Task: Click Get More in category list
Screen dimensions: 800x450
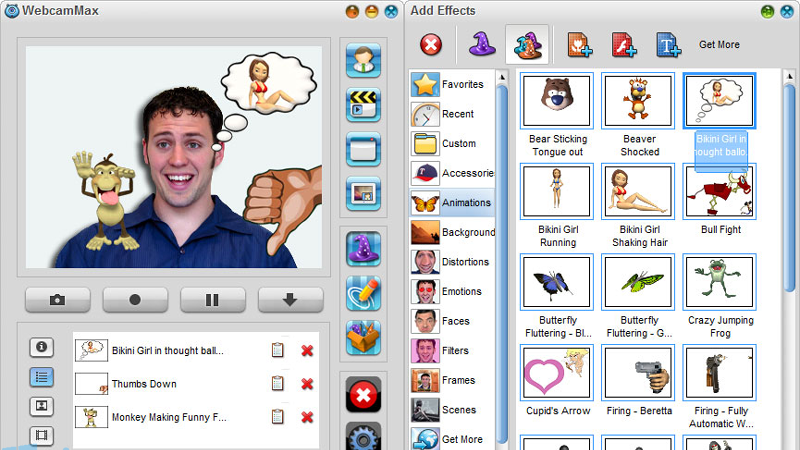Action: click(x=452, y=439)
